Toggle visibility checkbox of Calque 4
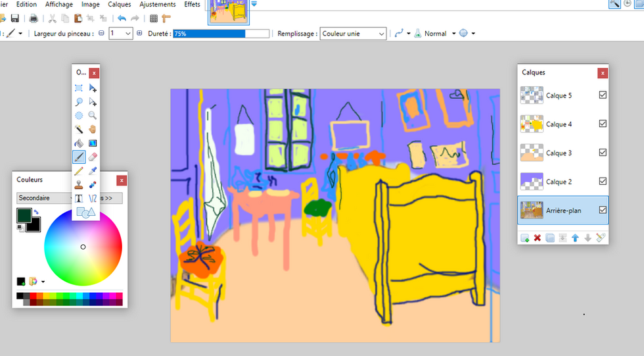The image size is (644, 356). coord(603,124)
